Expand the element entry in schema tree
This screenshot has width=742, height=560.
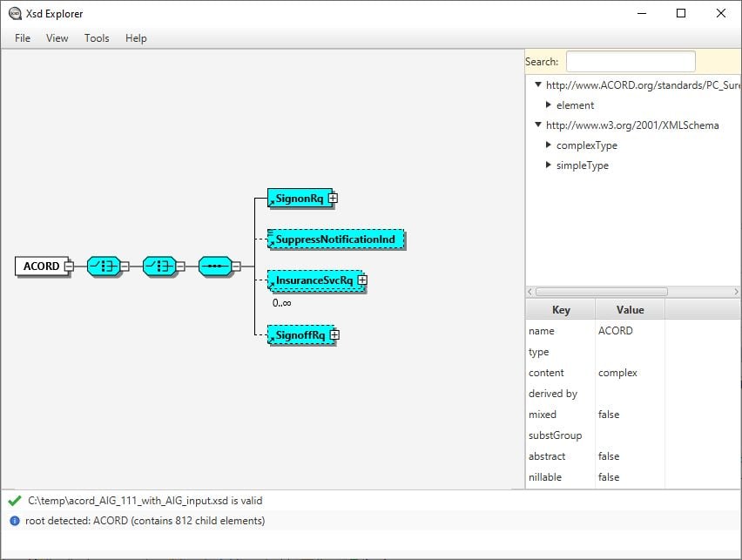pyautogui.click(x=550, y=105)
